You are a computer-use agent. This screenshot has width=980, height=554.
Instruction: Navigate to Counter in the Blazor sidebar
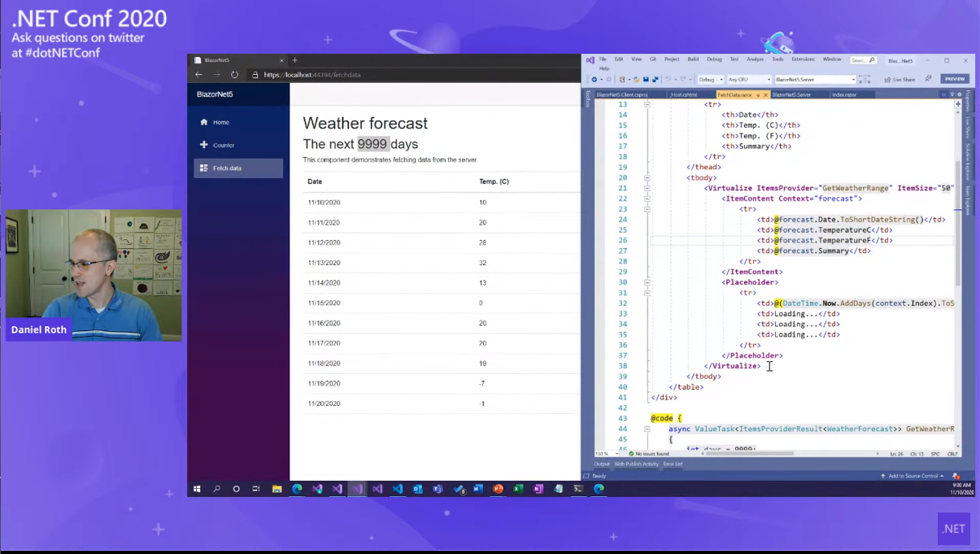(x=238, y=145)
